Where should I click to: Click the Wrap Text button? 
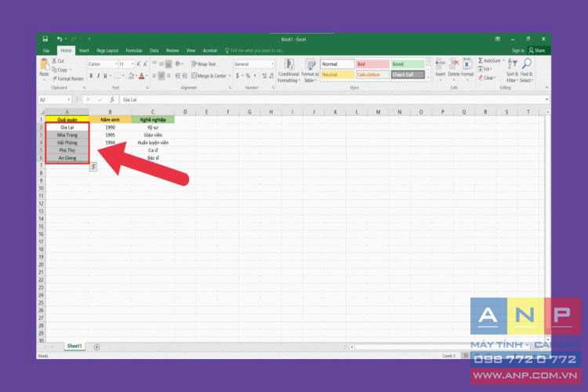pos(204,64)
